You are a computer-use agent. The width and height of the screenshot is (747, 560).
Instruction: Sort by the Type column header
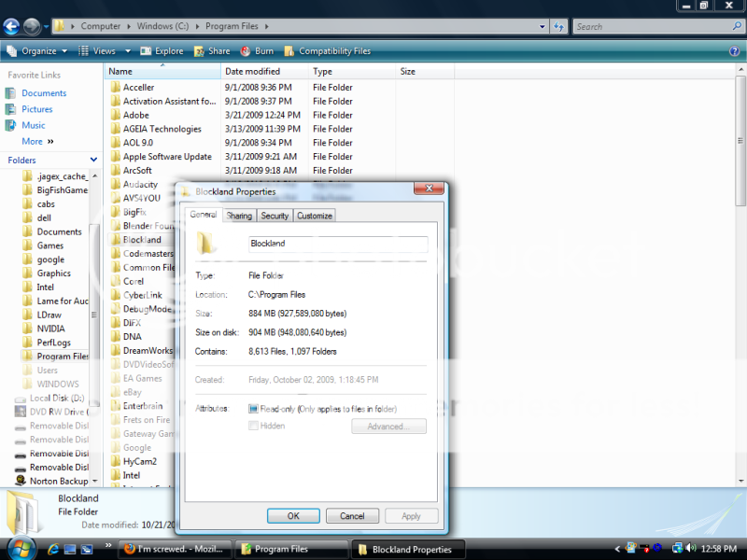click(x=352, y=72)
